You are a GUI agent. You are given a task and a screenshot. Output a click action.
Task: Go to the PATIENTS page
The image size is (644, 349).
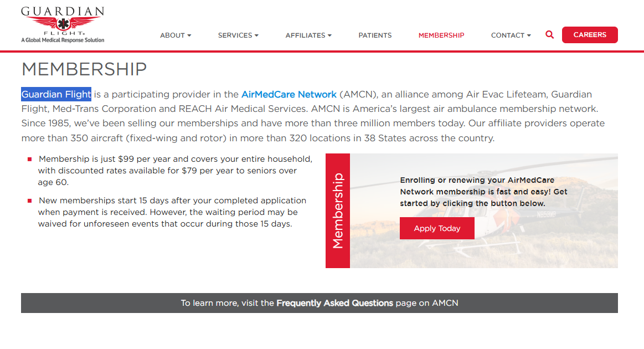[375, 35]
